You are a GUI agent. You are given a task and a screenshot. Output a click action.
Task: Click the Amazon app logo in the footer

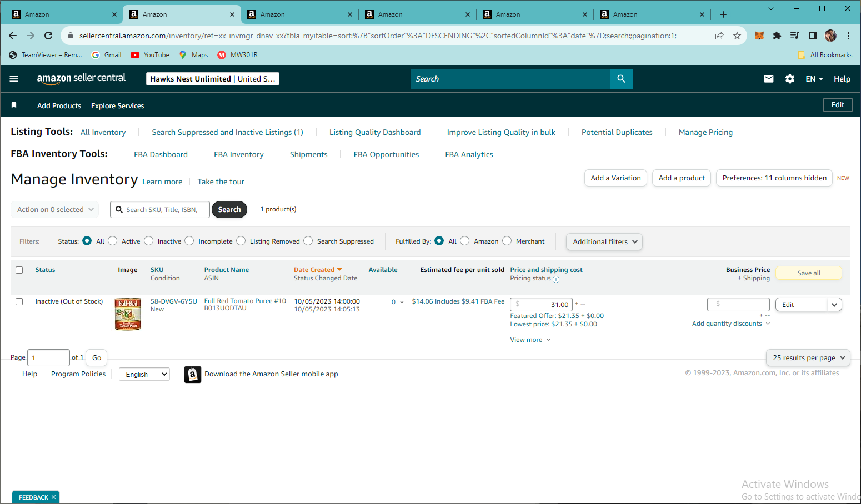click(193, 375)
